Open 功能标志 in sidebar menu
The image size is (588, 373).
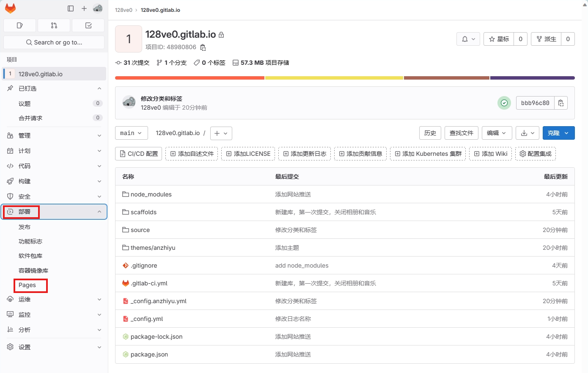tap(54, 241)
